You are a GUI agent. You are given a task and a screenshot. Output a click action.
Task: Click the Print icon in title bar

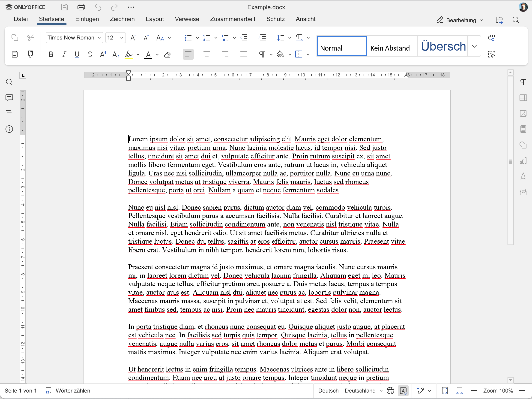pos(81,7)
